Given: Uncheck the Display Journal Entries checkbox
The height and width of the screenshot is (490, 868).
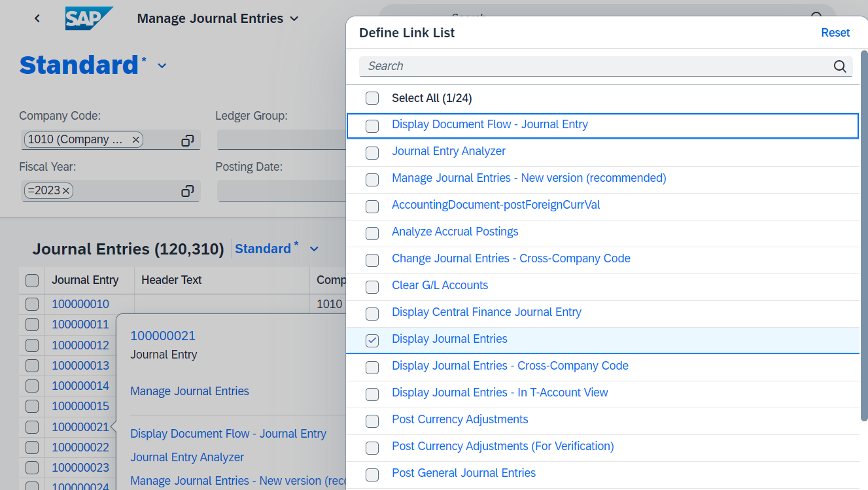Looking at the screenshot, I should (x=372, y=340).
